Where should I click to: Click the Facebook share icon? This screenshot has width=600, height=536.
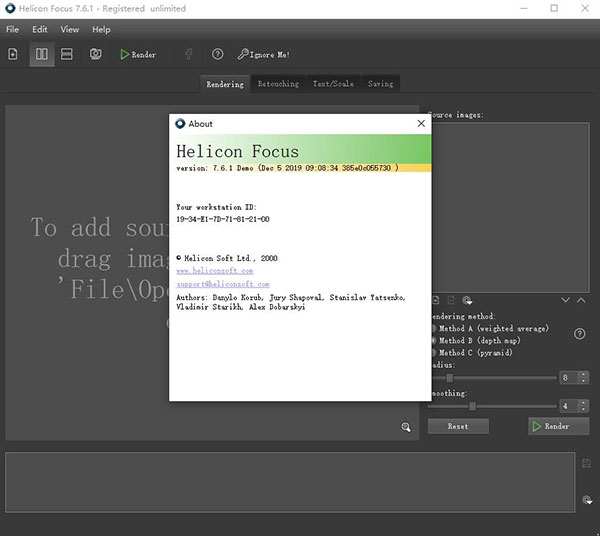[x=189, y=54]
